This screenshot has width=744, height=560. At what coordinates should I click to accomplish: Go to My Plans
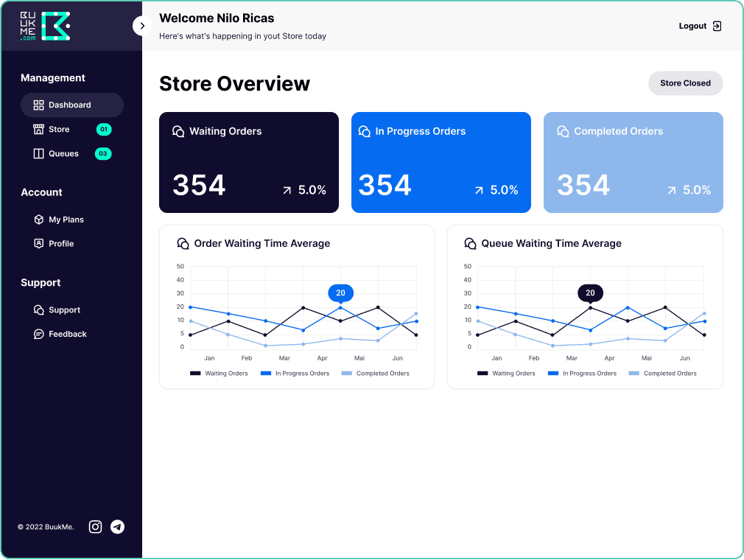[x=59, y=220]
